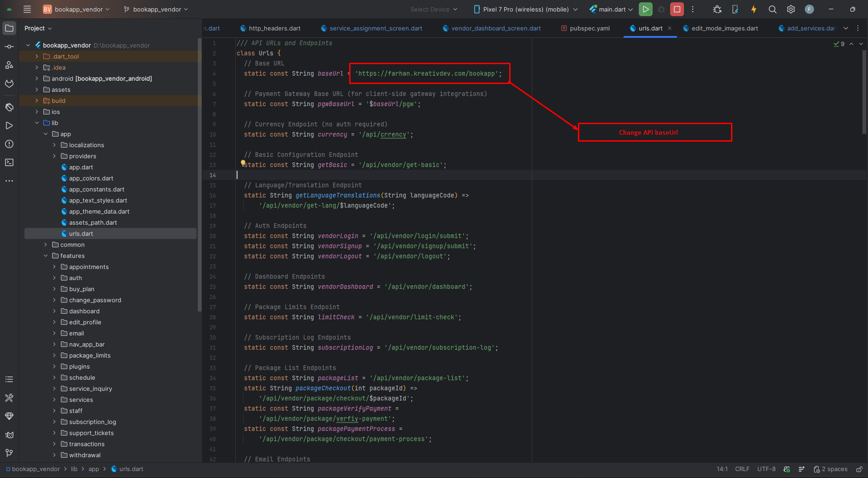This screenshot has height=478, width=868.
Task: Open the Running Devices phone icon
Action: (x=734, y=9)
